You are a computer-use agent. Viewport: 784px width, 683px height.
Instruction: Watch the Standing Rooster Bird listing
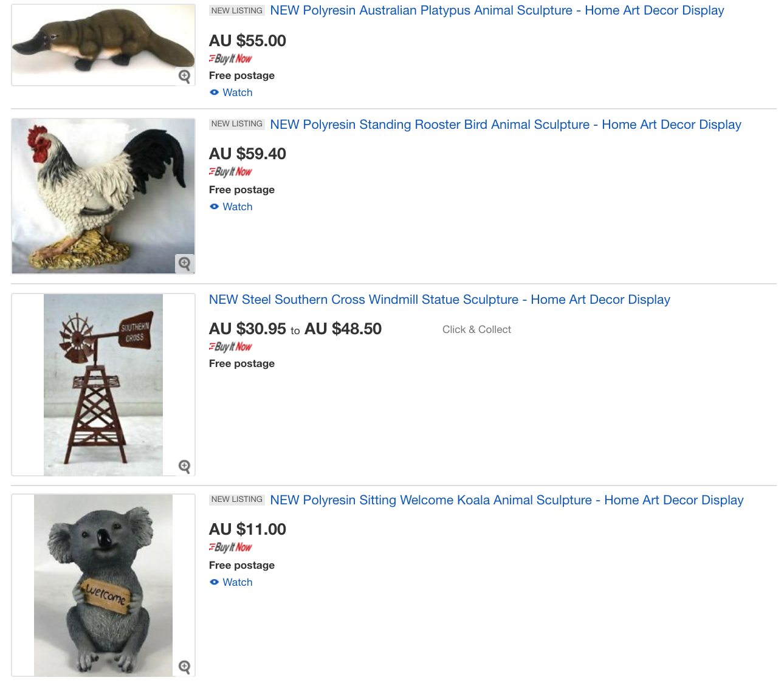click(237, 207)
